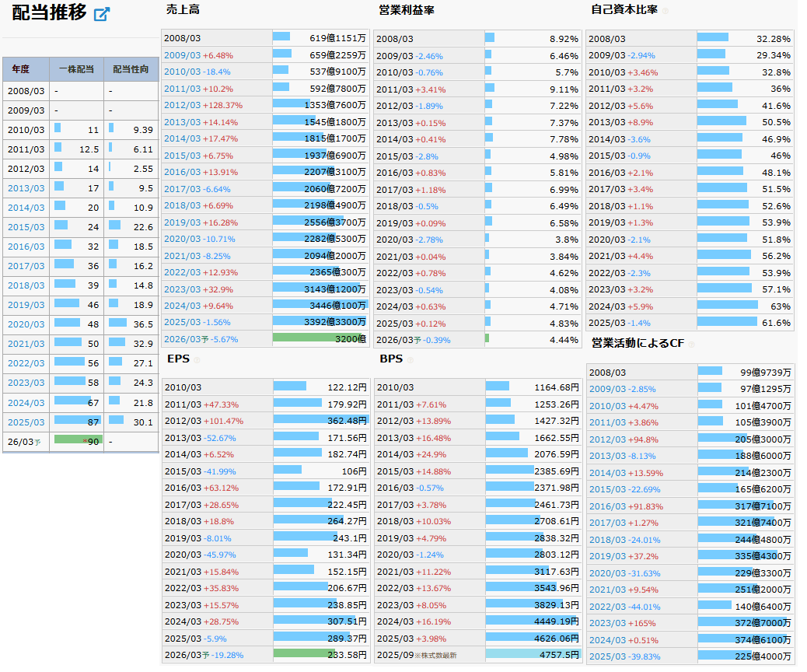Screen dimensions: 807x672
Task: Click the 2009/03 link under 営業活動によるCF
Action: [606, 389]
